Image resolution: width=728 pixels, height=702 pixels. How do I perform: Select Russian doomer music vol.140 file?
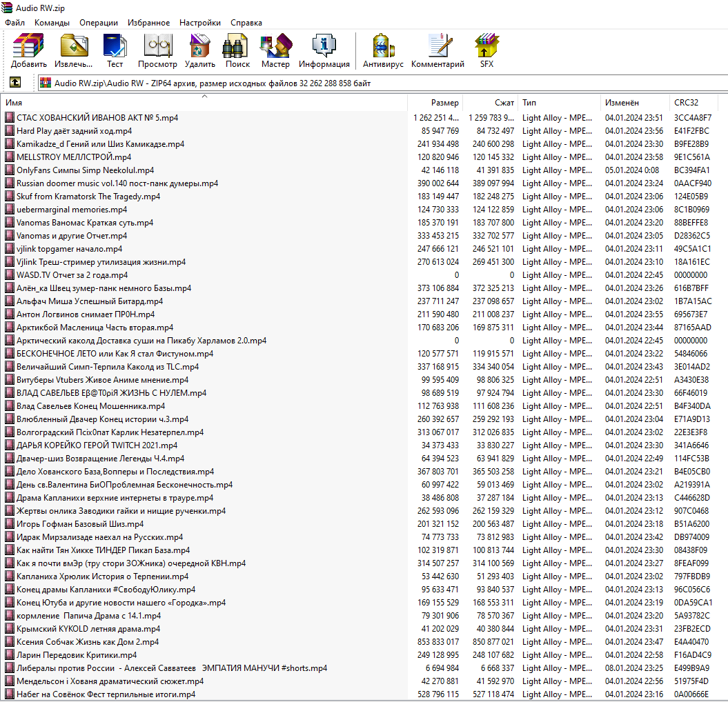tap(117, 183)
